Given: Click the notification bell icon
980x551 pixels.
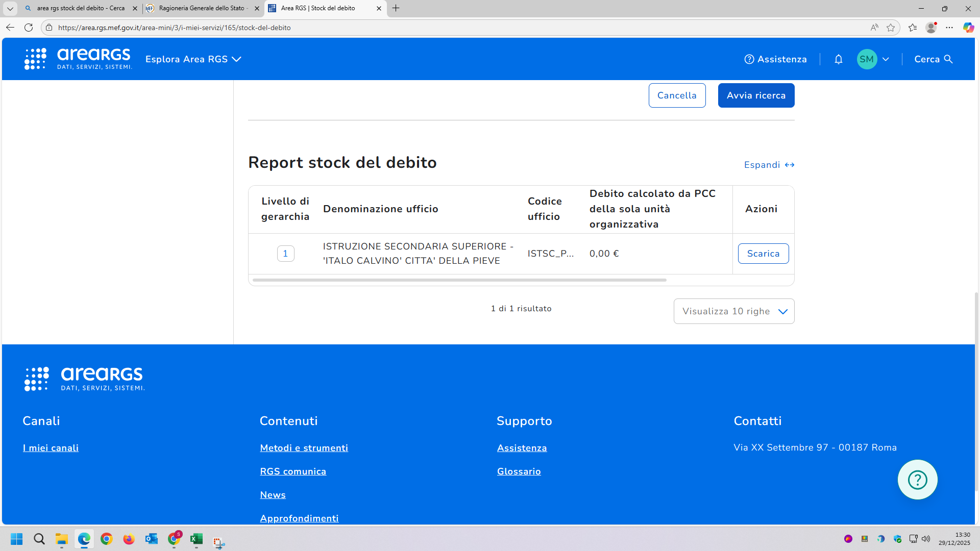Looking at the screenshot, I should click(838, 59).
